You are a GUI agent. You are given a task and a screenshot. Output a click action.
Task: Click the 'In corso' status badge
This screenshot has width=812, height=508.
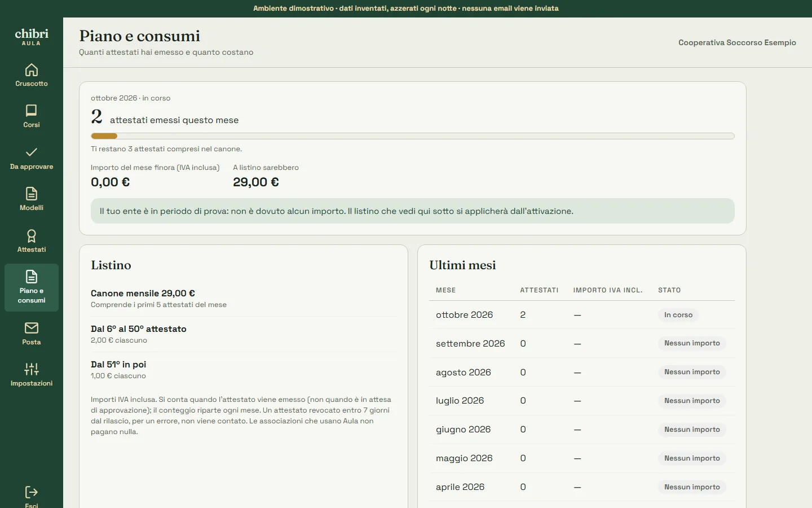[678, 315]
